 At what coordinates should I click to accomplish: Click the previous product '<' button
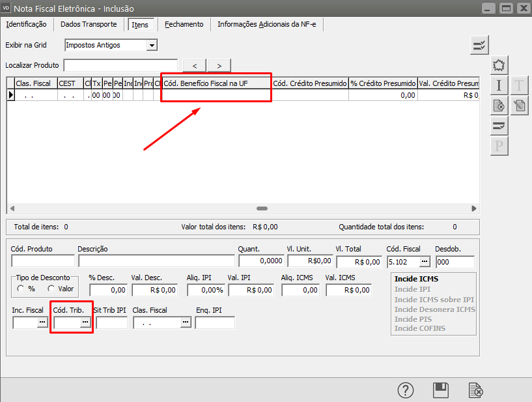point(195,65)
